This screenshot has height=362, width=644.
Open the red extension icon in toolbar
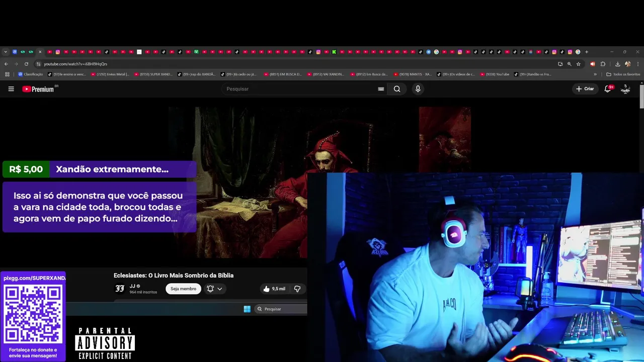[592, 64]
